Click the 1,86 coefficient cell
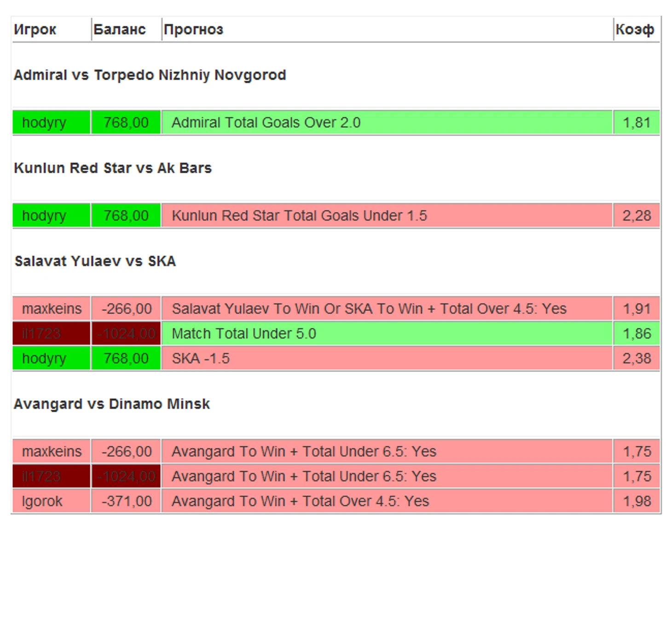 click(x=637, y=333)
